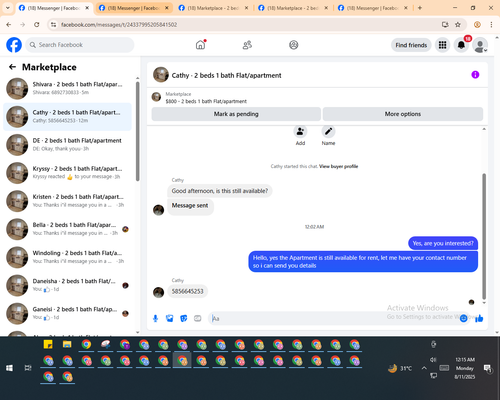This screenshot has width=500, height=400.
Task: Open the 31°C weather widget
Action: (400, 368)
